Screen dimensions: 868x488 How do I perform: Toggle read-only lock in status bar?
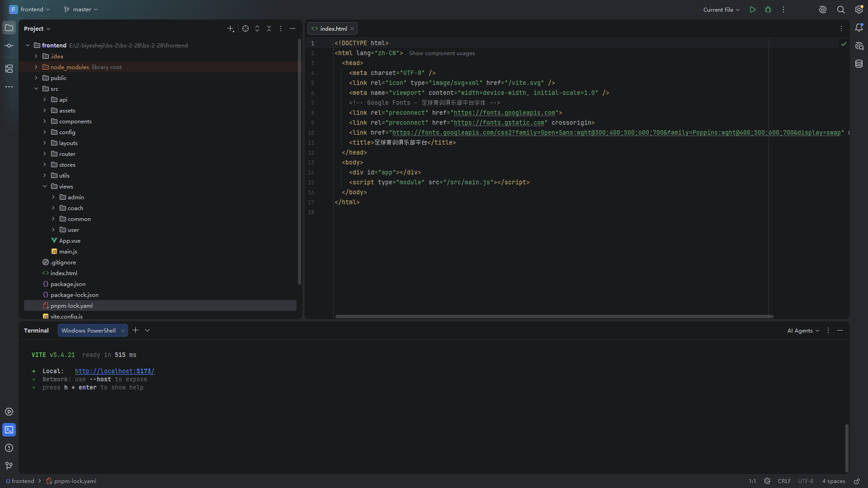857,481
